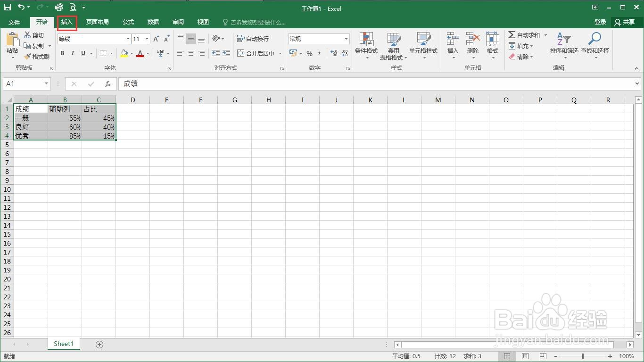Open the wén phonetic guide tool
644x362 pixels.
tap(161, 53)
